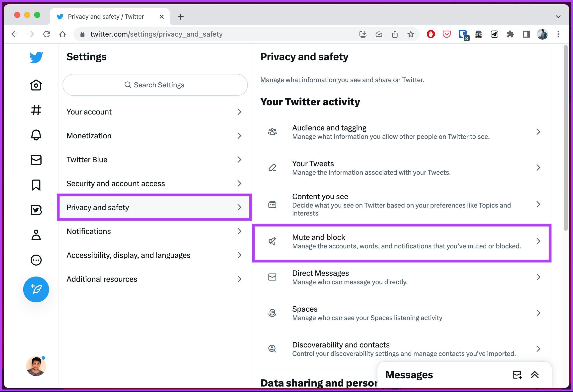The height and width of the screenshot is (392, 573).
Task: Open the Pocket extension icon
Action: [447, 34]
